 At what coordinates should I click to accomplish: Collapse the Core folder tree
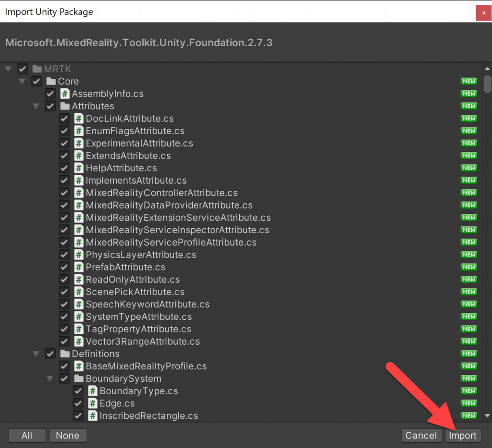coord(22,81)
